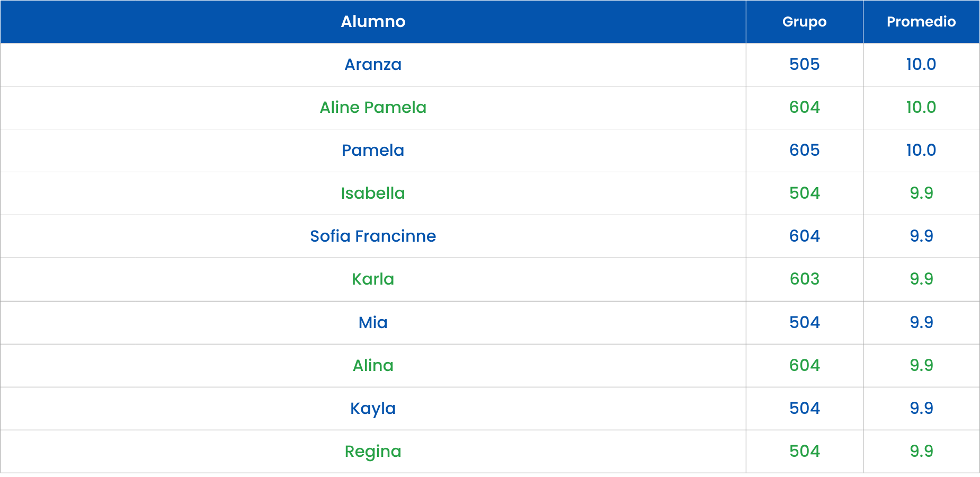Click the student name Pamela in blue
This screenshot has height=477, width=980.
(x=373, y=151)
